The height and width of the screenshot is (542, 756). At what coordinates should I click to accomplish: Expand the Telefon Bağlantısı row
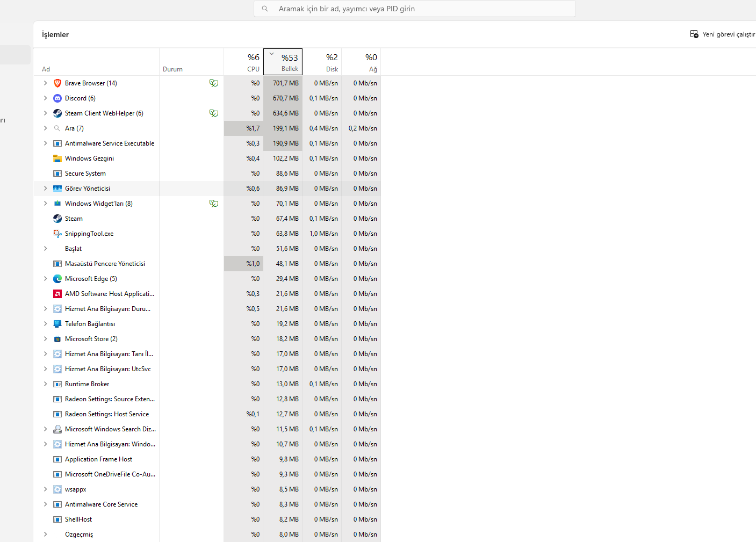coord(45,324)
